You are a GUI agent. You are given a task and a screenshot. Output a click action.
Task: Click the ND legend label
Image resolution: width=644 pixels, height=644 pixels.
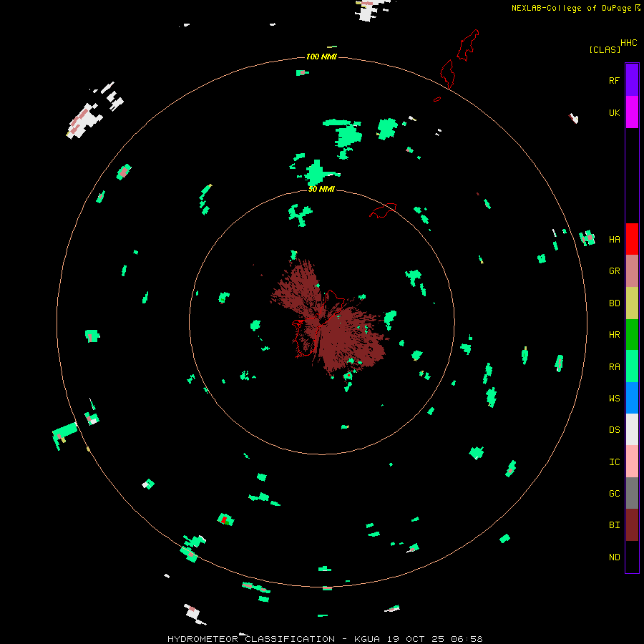click(614, 557)
